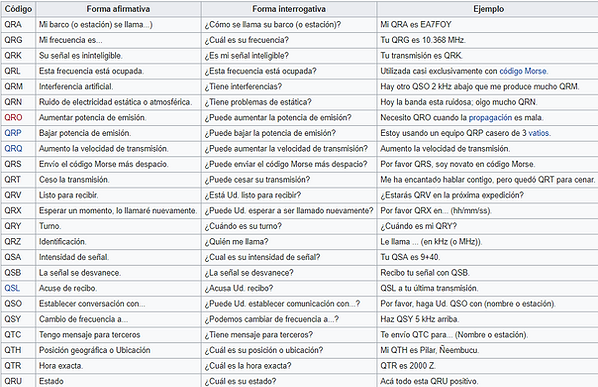Viewport: 598px width, 387px height.
Task: Click 'Mi barco (o estación) se llama...' text
Action: [x=96, y=24]
